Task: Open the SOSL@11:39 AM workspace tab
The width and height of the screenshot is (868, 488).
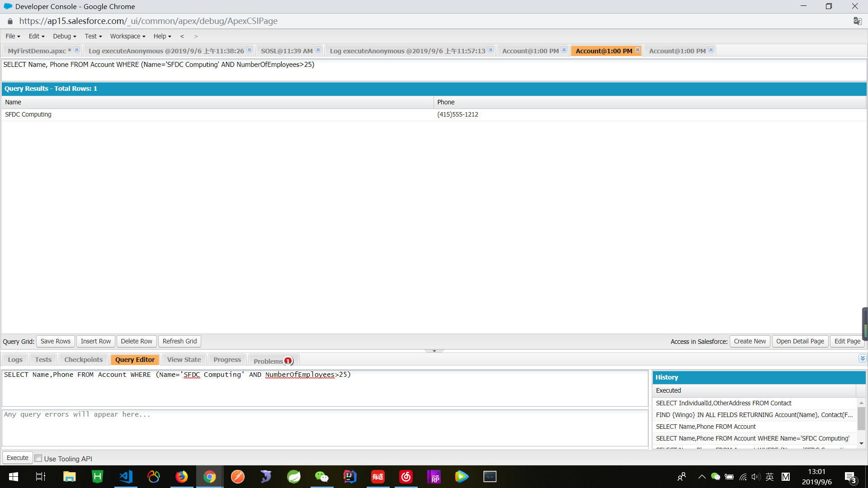Action: click(286, 51)
